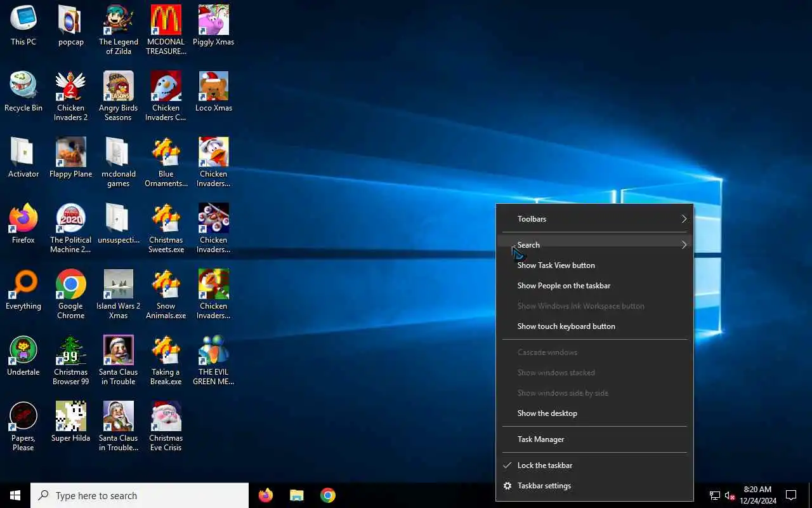
Task: Select the Recycle Bin icon
Action: pyautogui.click(x=23, y=92)
